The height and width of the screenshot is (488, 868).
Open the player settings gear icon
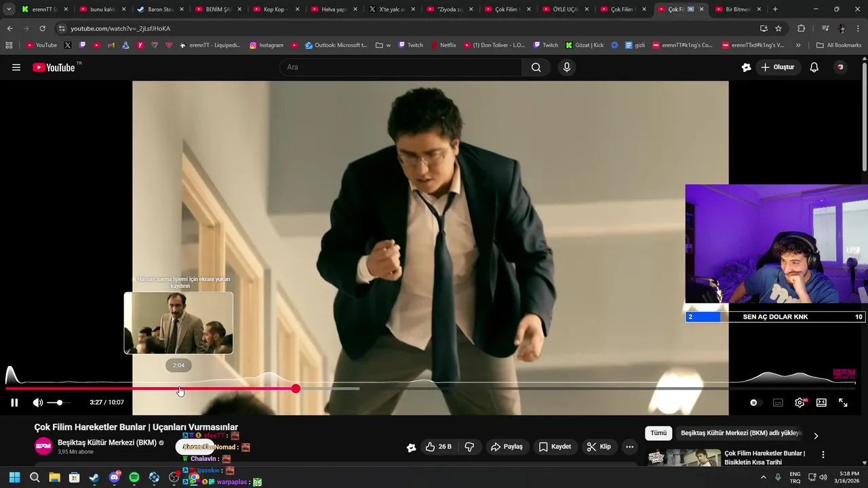point(800,403)
